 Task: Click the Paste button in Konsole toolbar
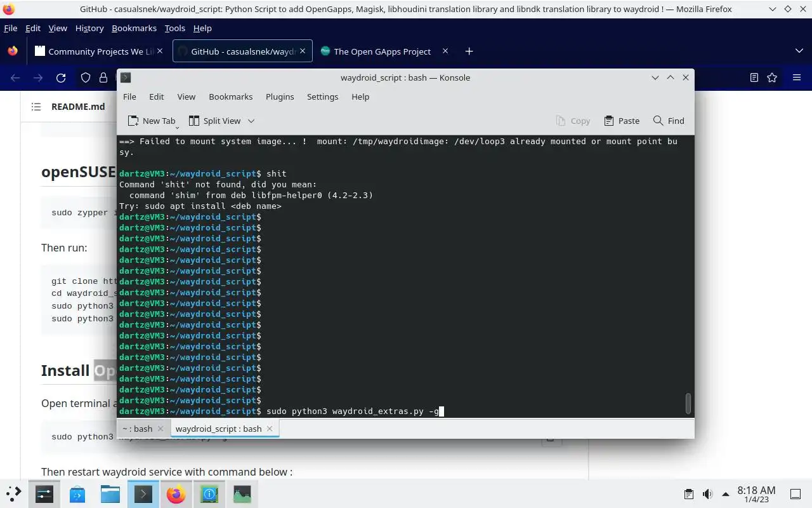(622, 121)
